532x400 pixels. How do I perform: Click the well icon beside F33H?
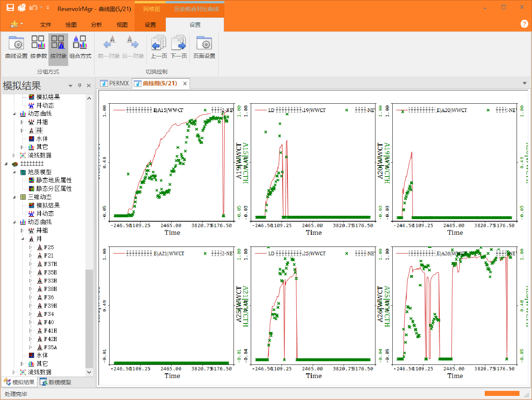(x=40, y=281)
